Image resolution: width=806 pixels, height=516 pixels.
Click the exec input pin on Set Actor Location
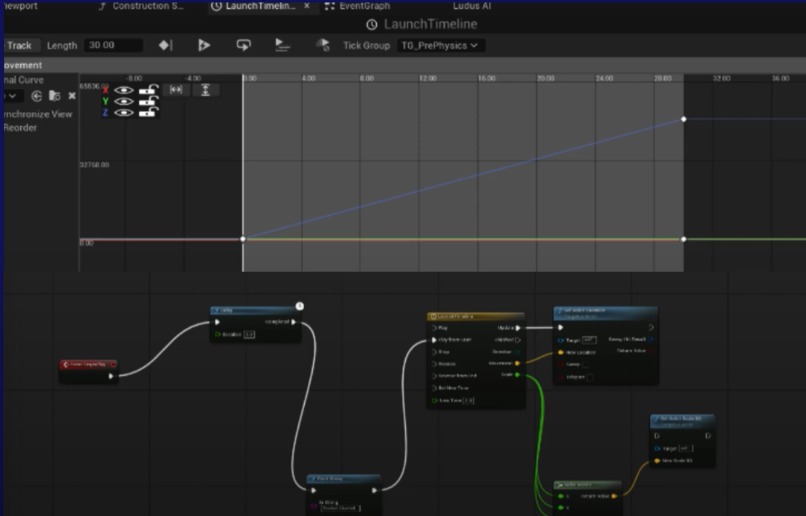coord(561,327)
